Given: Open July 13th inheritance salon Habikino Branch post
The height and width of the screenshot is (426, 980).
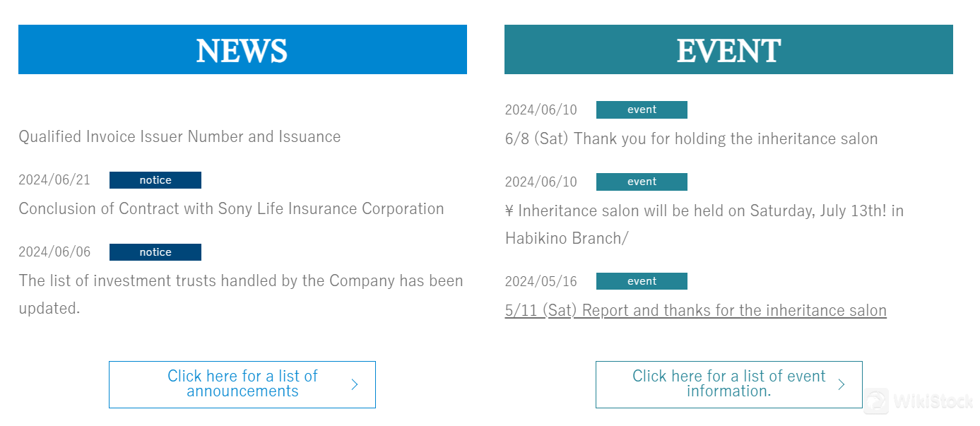Looking at the screenshot, I should (704, 224).
